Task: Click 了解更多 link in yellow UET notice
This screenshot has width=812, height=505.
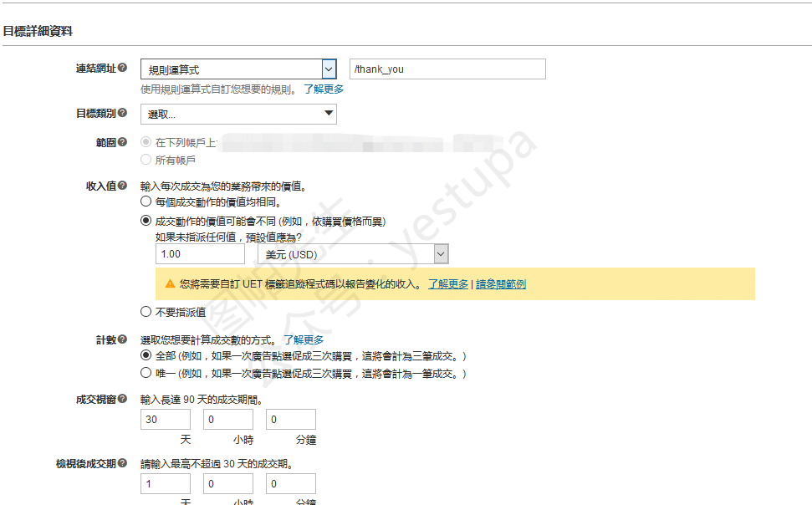Action: pyautogui.click(x=448, y=283)
